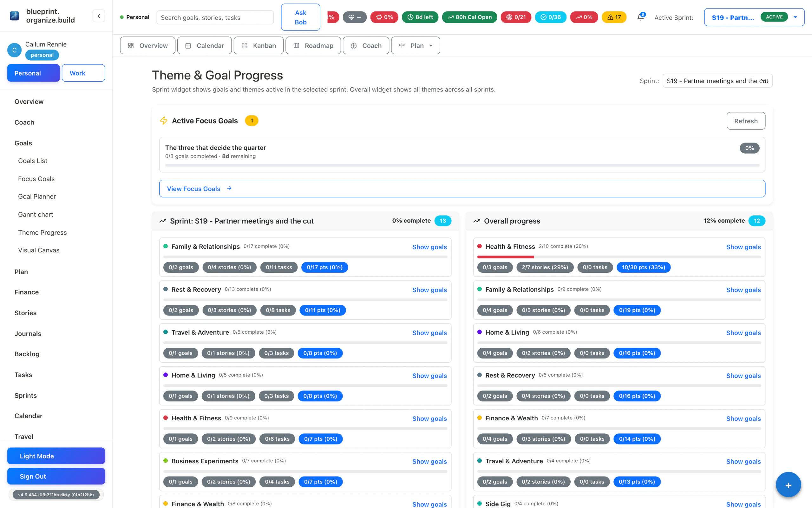Click the blue floating plus button

tap(788, 485)
